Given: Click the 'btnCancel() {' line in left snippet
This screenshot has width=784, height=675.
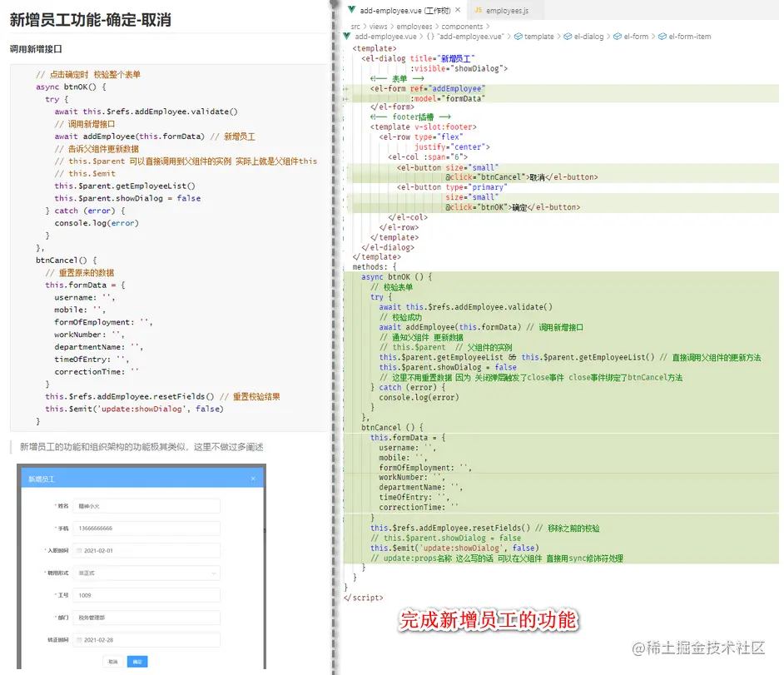Looking at the screenshot, I should pos(66,260).
